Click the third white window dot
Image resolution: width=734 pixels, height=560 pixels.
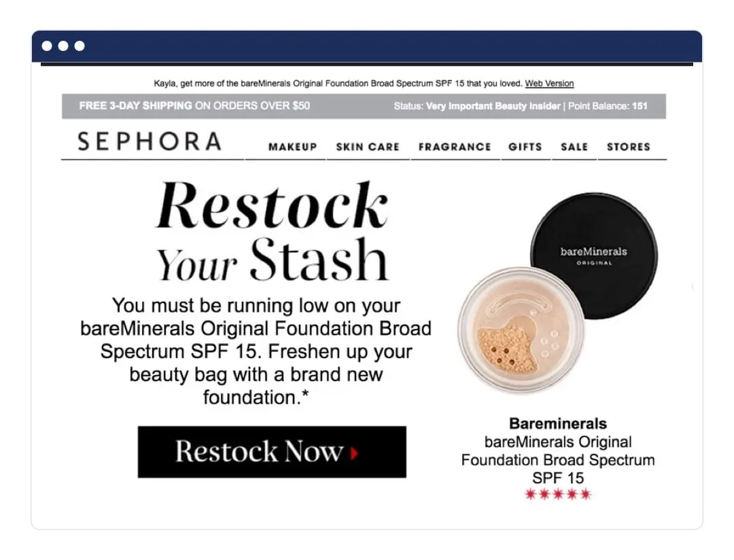[x=80, y=46]
